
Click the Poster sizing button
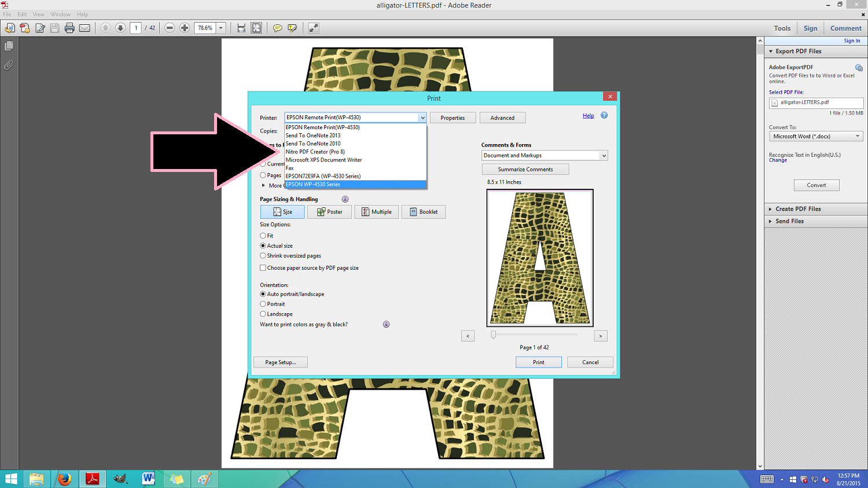point(330,212)
